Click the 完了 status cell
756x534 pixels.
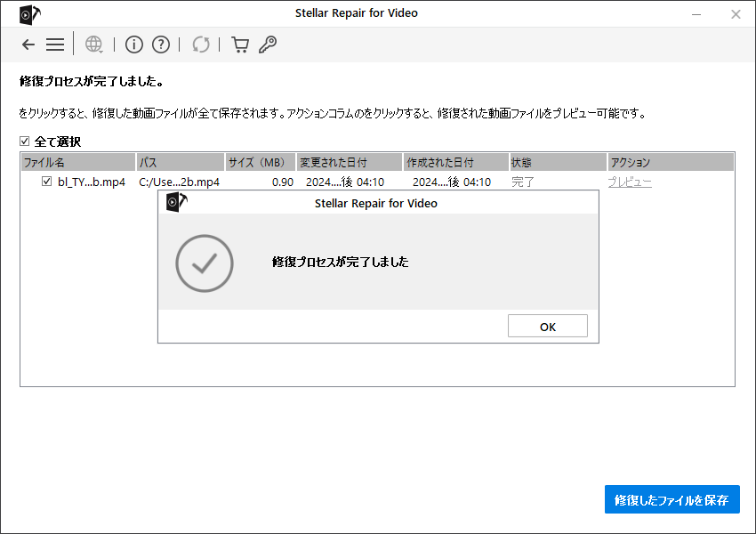pyautogui.click(x=523, y=182)
